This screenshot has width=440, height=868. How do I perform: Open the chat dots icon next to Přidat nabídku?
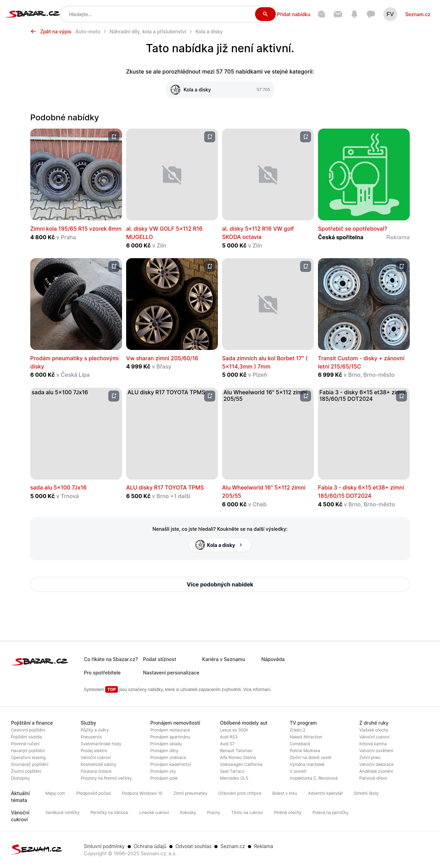coord(321,14)
